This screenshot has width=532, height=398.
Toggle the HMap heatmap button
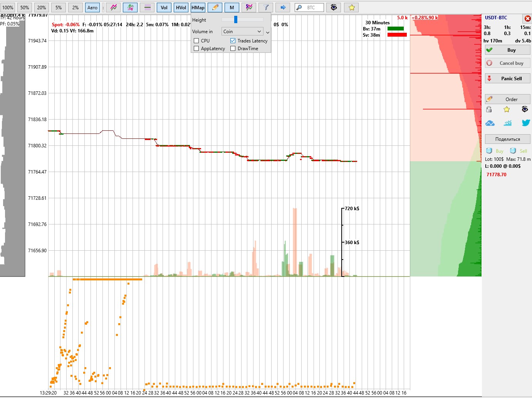[198, 7]
